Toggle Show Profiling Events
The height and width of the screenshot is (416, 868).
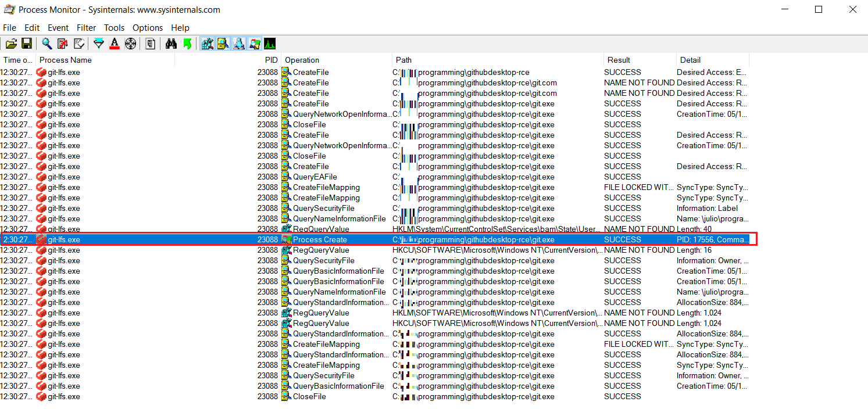(270, 44)
